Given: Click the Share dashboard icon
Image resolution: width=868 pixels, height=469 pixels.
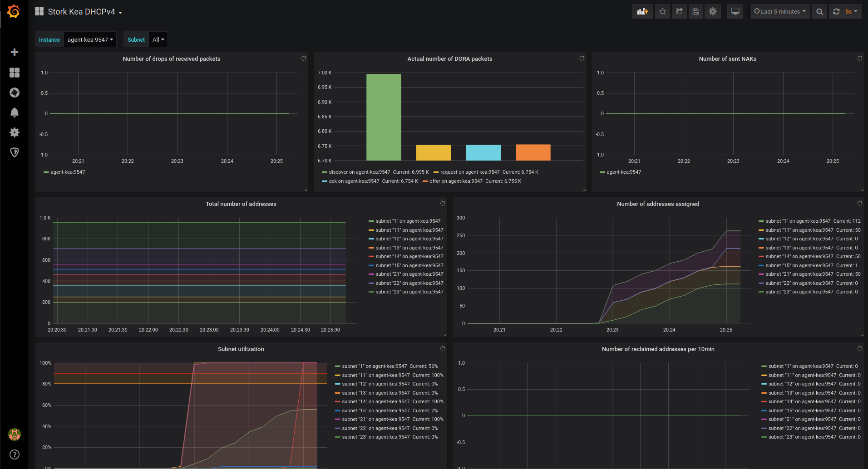Looking at the screenshot, I should (679, 12).
